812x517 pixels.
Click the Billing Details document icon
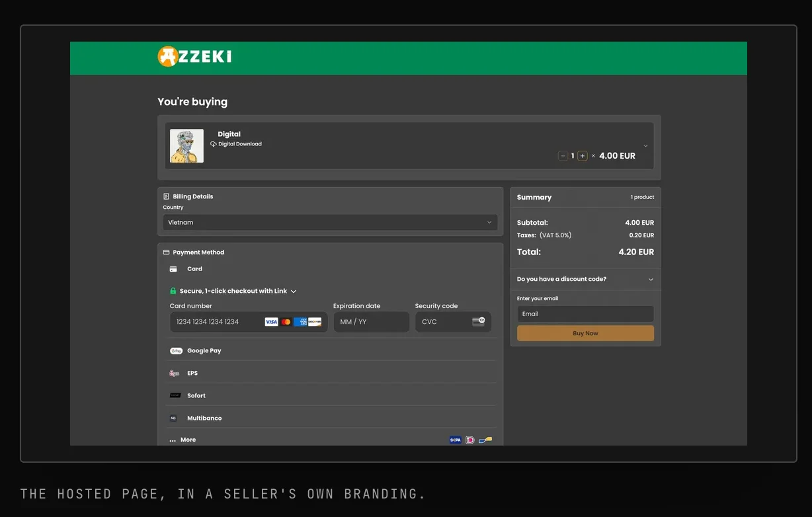click(x=167, y=196)
